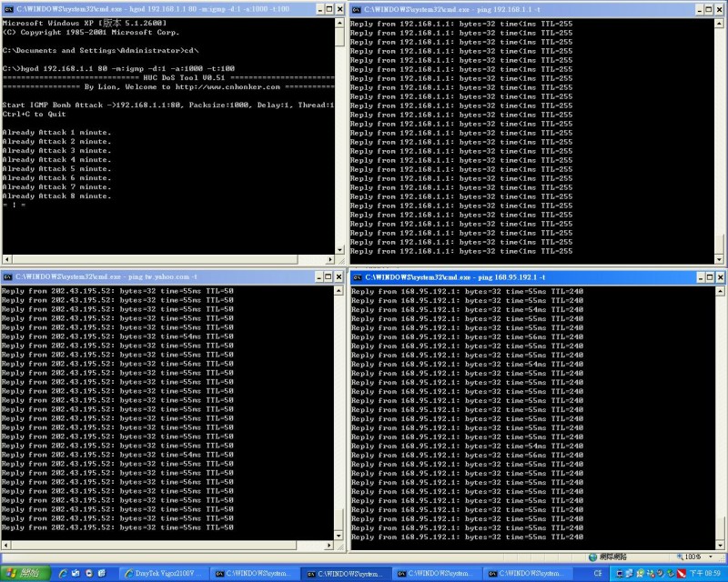Click the 'Already Attack 4 minute.' line
This screenshot has width=728, height=582.
tap(56, 160)
